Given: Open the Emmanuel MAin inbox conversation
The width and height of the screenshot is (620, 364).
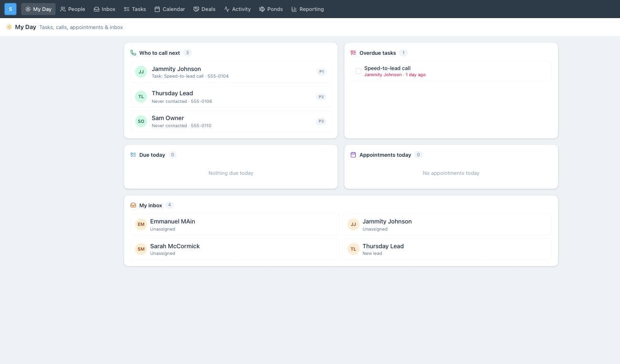Looking at the screenshot, I should point(235,224).
